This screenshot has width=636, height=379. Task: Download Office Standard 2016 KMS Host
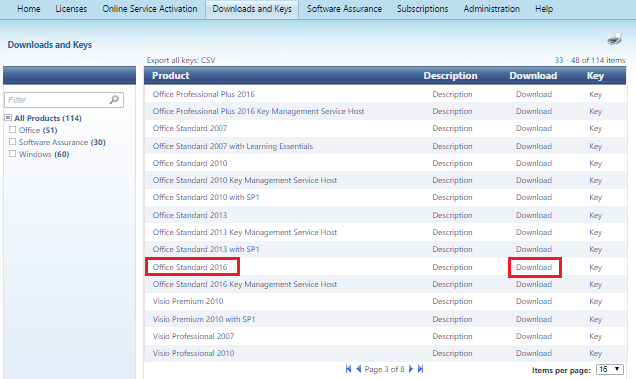pos(534,284)
